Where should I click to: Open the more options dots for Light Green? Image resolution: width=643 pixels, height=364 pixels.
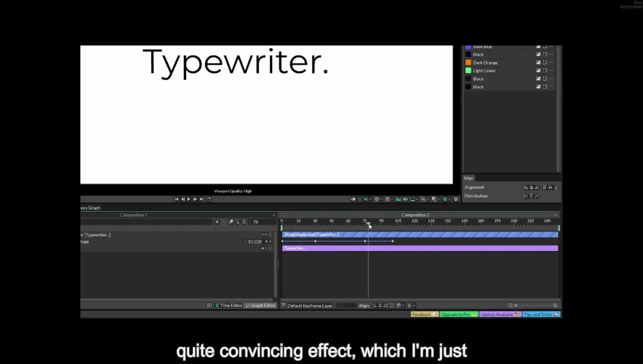551,71
